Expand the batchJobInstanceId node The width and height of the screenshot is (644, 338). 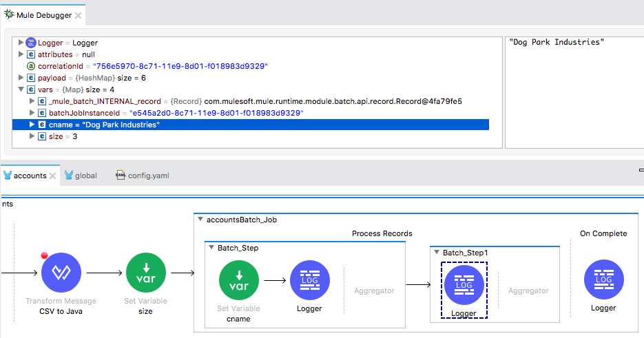(x=32, y=112)
